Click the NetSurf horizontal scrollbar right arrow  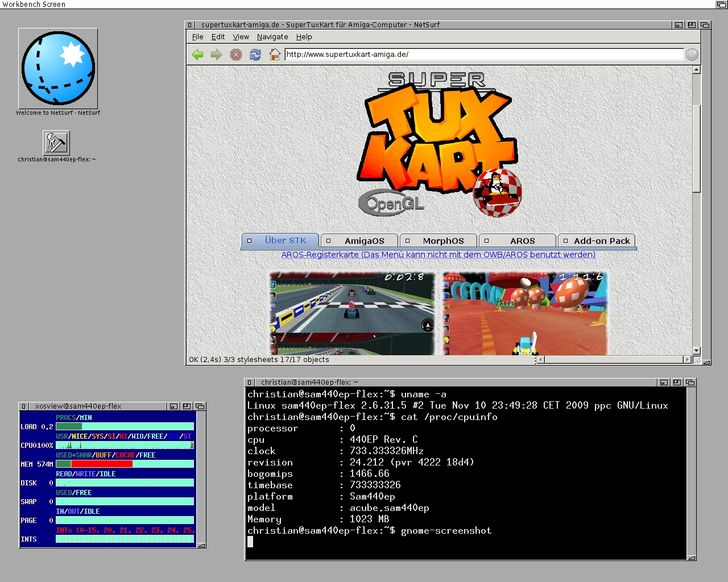pyautogui.click(x=687, y=360)
